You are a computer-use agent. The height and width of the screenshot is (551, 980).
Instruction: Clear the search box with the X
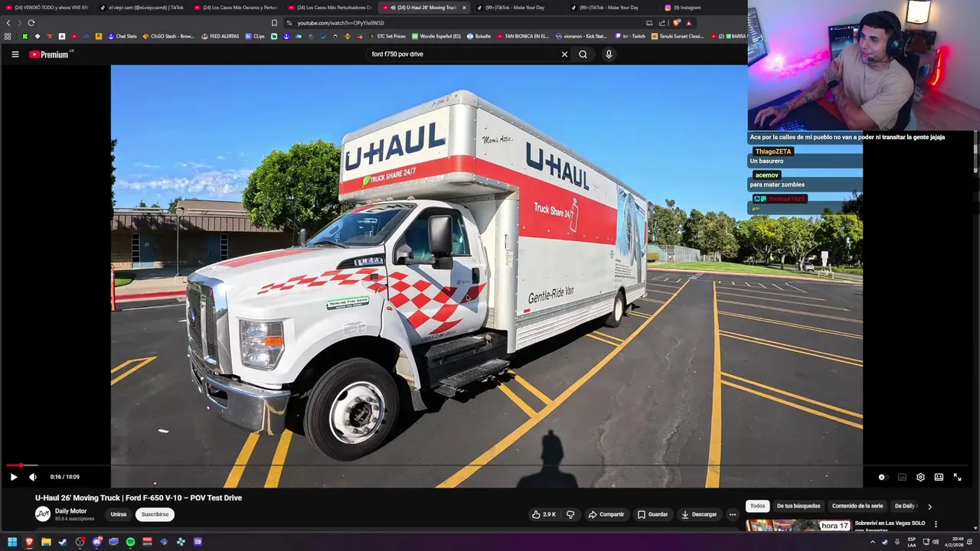(564, 54)
